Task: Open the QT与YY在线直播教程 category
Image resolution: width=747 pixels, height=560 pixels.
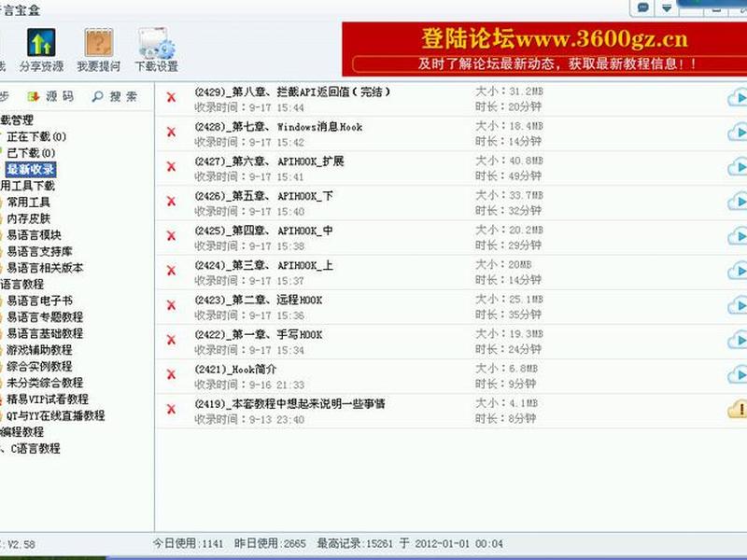Action: click(x=55, y=415)
